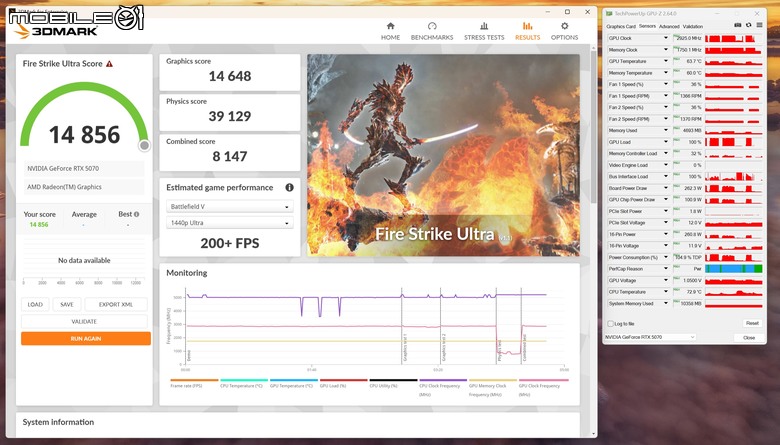Open the BENCHMARKS menu label
This screenshot has height=445, width=780.
click(x=432, y=37)
